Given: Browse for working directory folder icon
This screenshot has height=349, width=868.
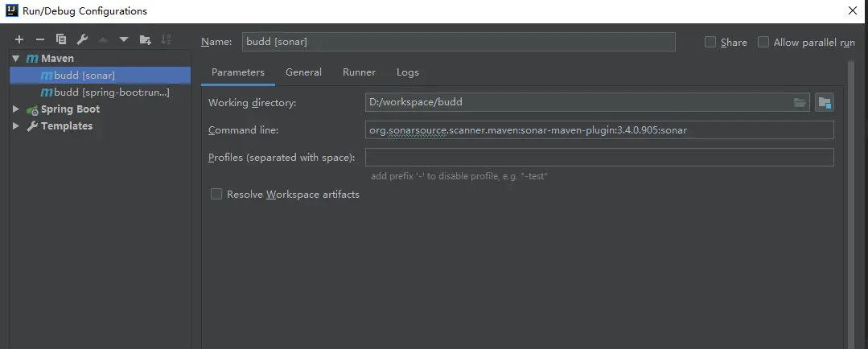Looking at the screenshot, I should click(x=800, y=102).
